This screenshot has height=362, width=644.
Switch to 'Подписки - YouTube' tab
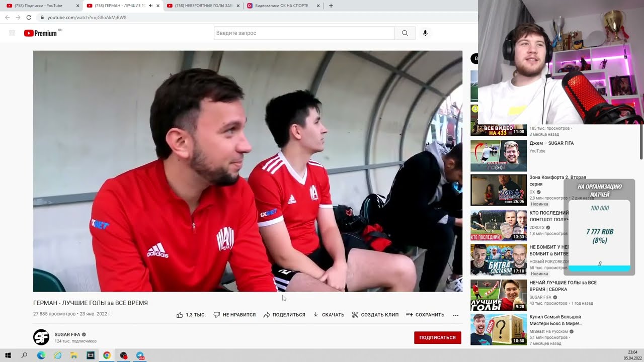38,6
